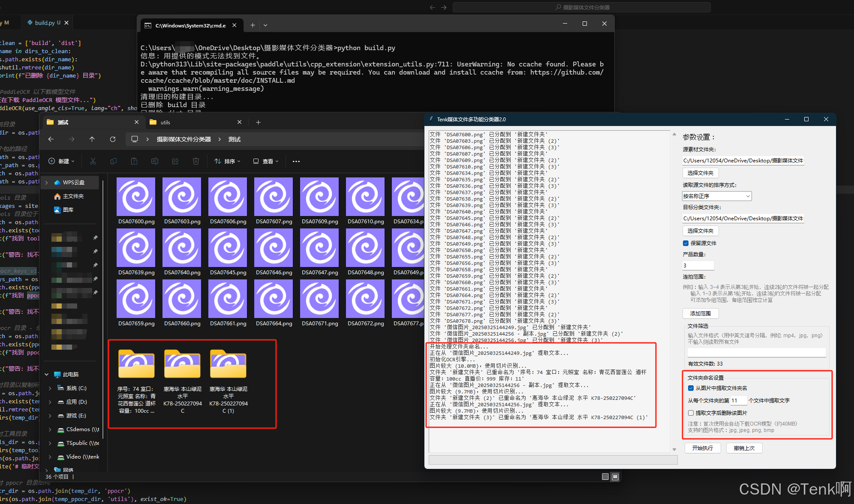Open the build.py editor tab
Viewport: 854px width, 504px height.
pyautogui.click(x=45, y=23)
